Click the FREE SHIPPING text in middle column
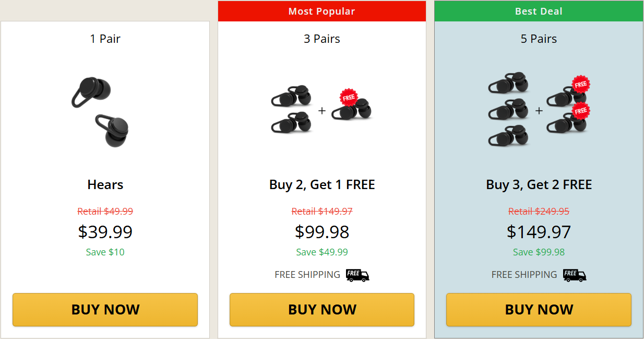Screen dimensions: 644x339 (308, 274)
